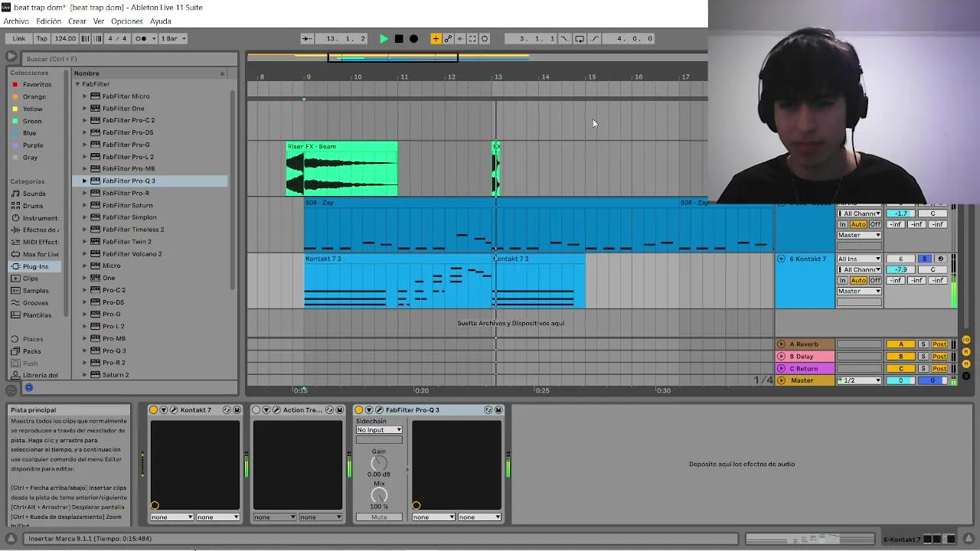
Task: Open the Grooves category
Action: point(35,303)
